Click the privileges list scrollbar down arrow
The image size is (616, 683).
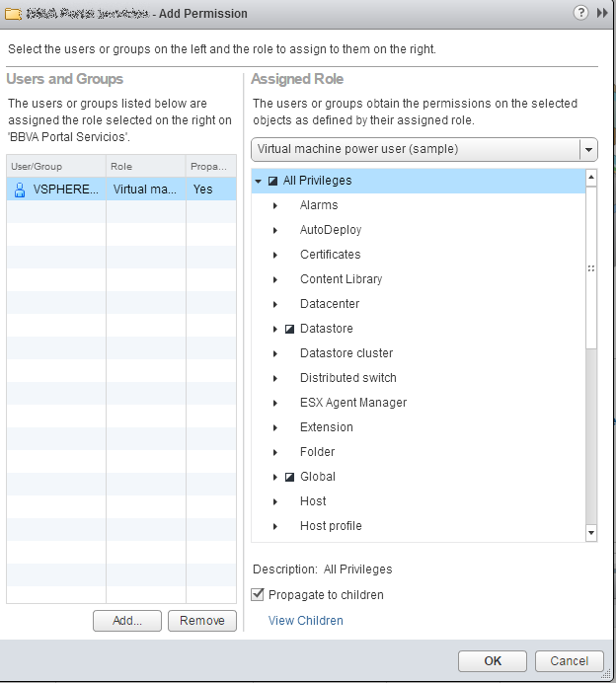591,533
